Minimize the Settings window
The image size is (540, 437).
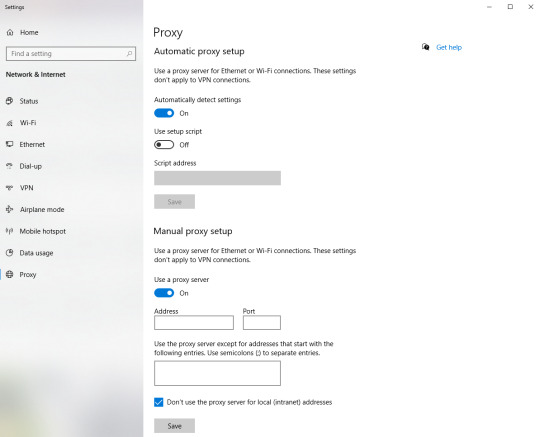489,7
